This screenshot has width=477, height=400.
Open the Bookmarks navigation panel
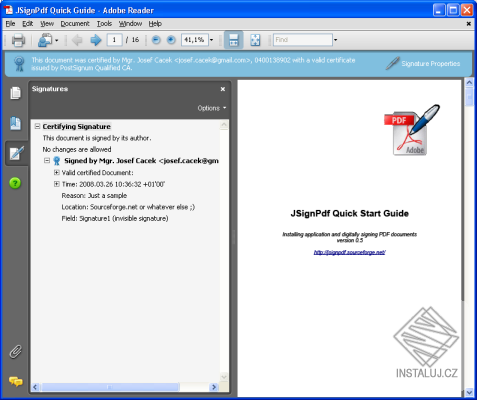15,123
